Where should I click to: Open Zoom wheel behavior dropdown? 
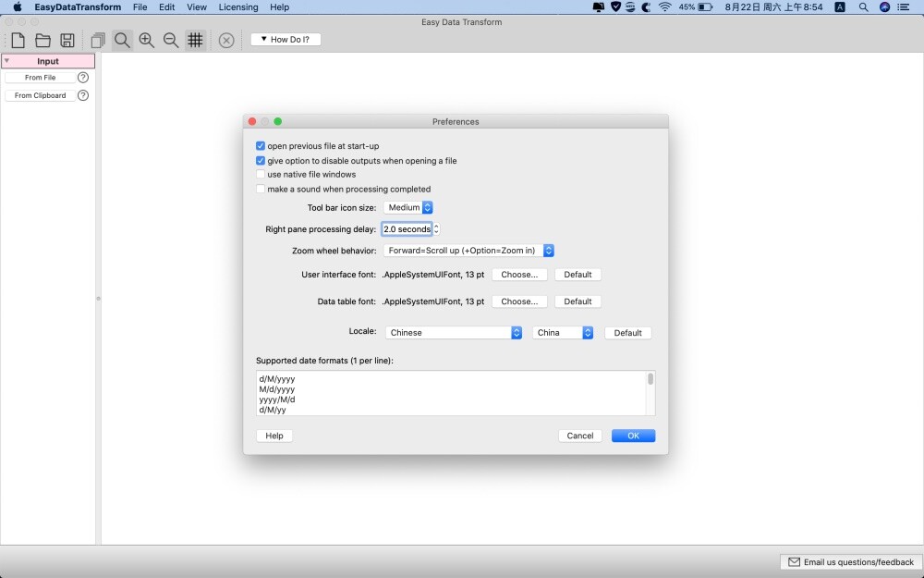[468, 251]
